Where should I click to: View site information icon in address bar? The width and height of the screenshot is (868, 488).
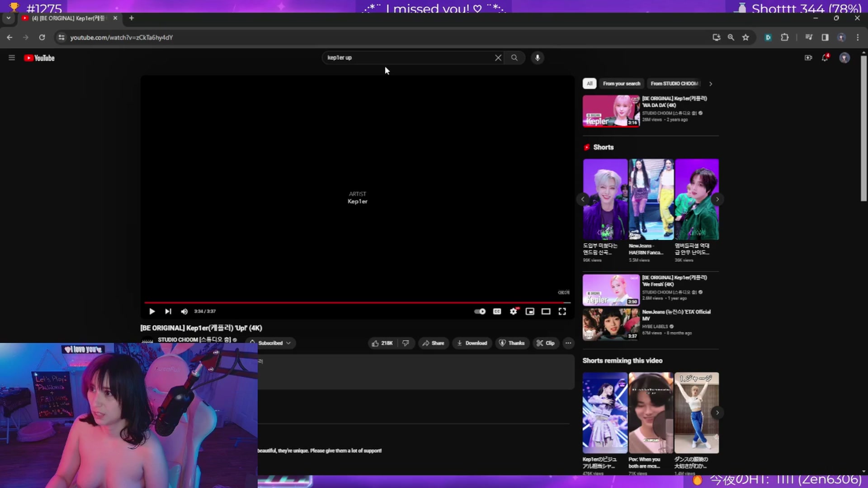click(x=61, y=38)
